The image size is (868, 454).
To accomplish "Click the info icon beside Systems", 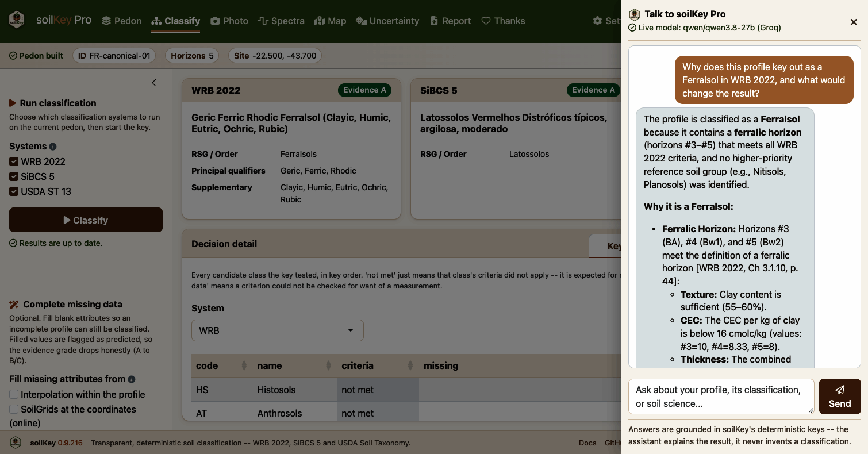I will pos(53,147).
